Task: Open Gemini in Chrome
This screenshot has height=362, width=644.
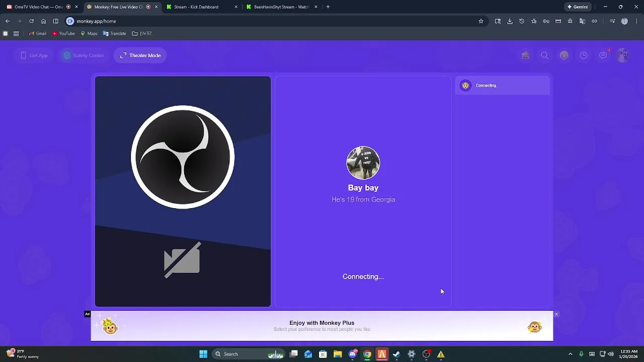Action: 578,7
